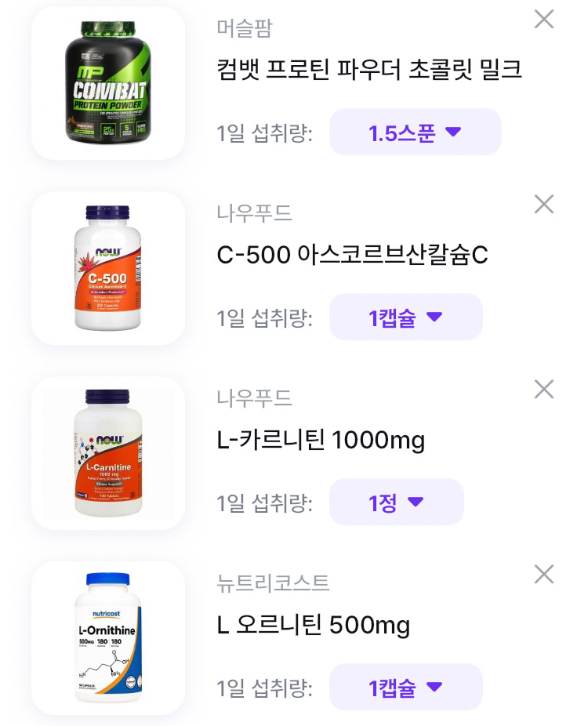
Task: Tap 나우푸드 brand above C-500
Action: pos(254,213)
